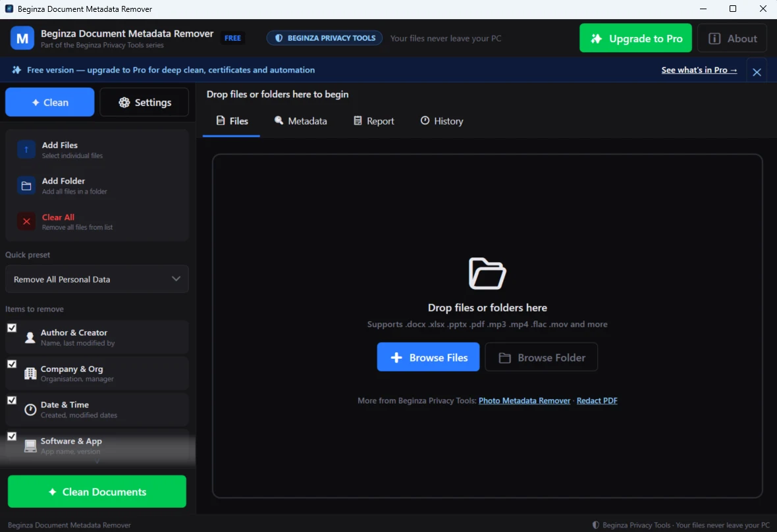Screen dimensions: 777x532
Task: Open the History tab
Action: (x=442, y=121)
